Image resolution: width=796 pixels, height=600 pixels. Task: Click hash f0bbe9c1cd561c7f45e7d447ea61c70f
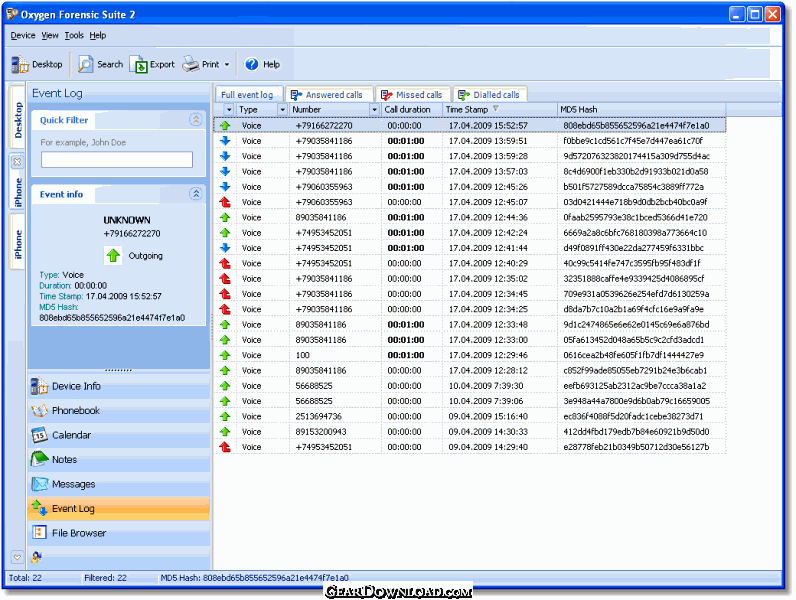(x=633, y=141)
